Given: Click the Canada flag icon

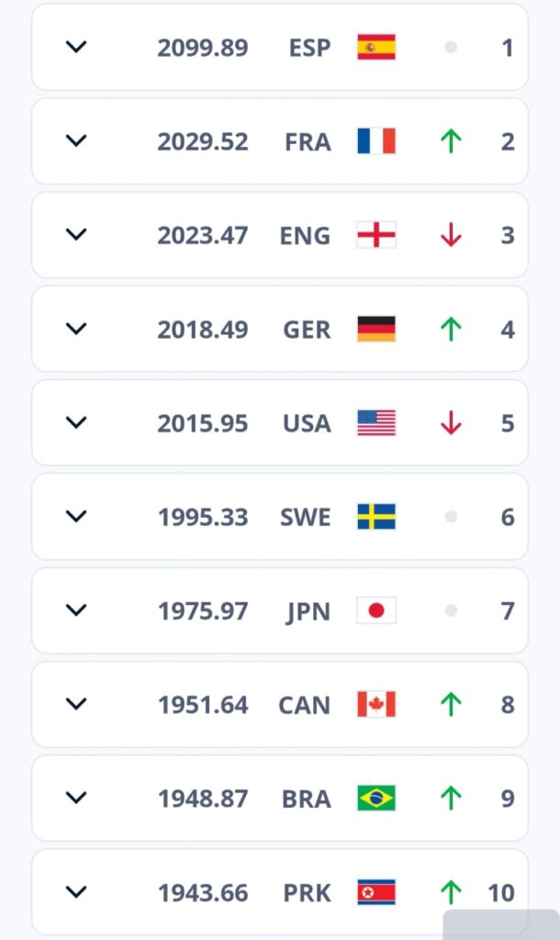Looking at the screenshot, I should click(376, 705).
